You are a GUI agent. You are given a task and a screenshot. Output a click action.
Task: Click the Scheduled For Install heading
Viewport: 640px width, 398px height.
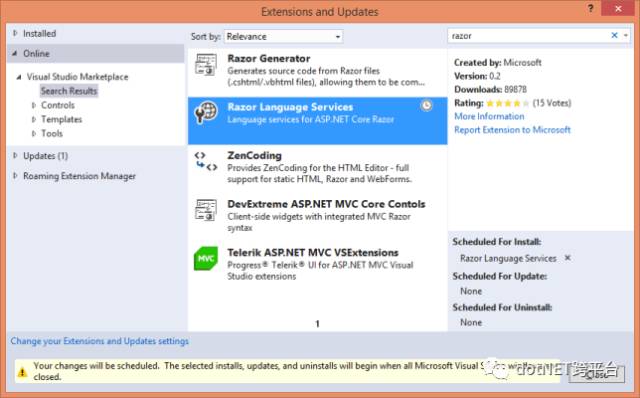497,242
